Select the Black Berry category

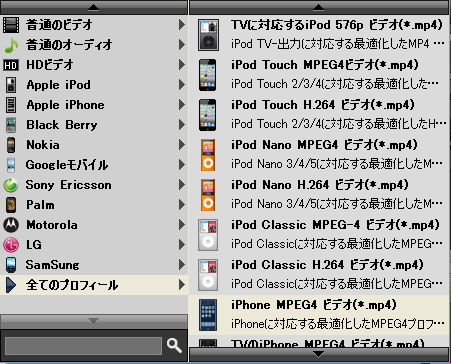point(94,125)
